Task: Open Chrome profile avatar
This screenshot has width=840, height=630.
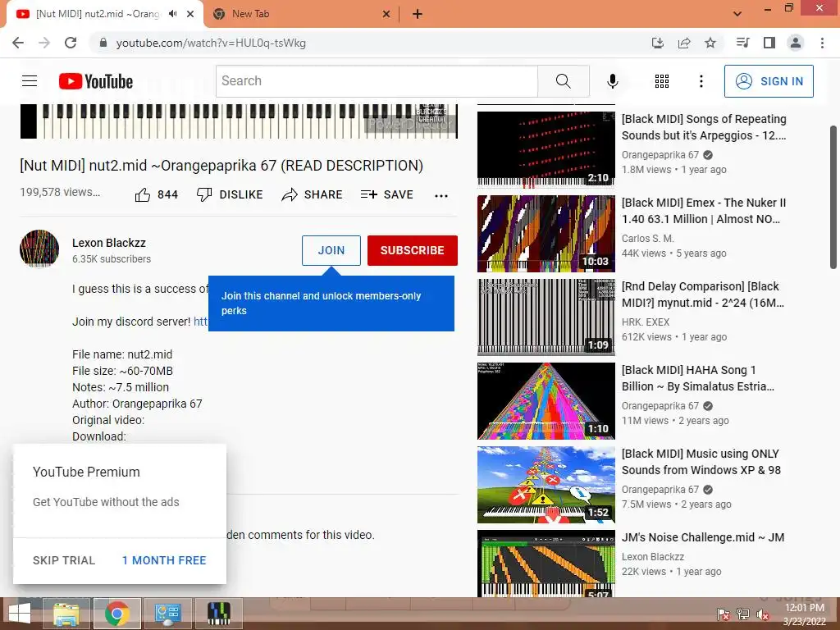Action: (x=796, y=43)
